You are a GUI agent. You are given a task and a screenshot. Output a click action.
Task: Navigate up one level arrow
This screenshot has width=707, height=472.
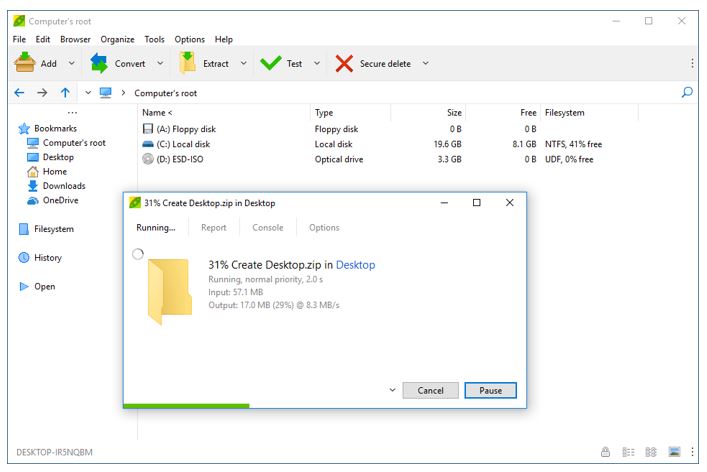click(x=65, y=93)
